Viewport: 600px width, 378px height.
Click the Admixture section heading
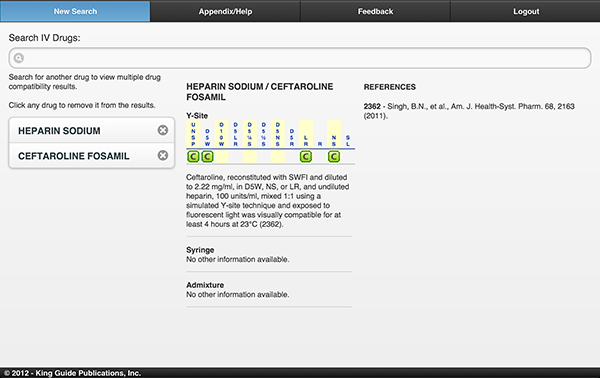(205, 285)
